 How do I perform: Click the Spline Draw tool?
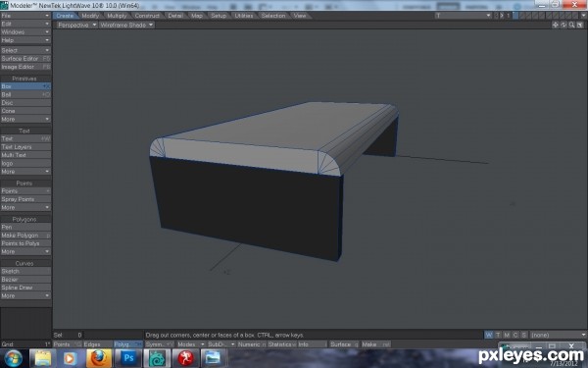click(x=25, y=288)
